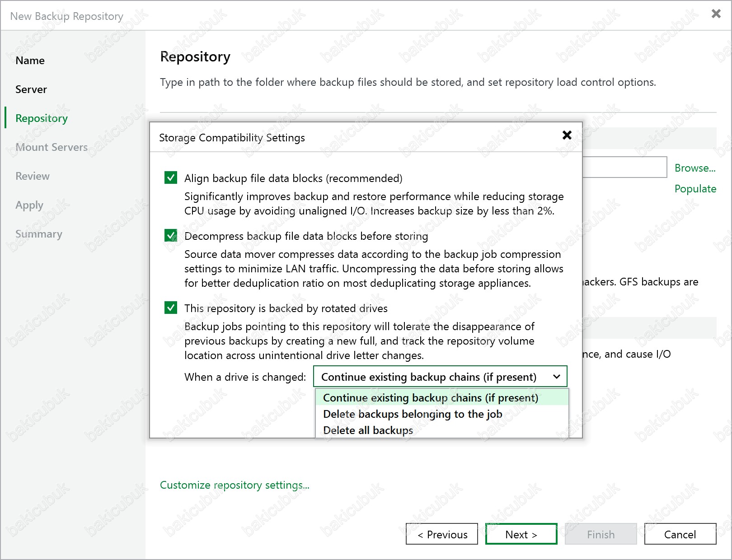Select Delete backups belonging to the job
Viewport: 732px width, 560px height.
click(412, 414)
